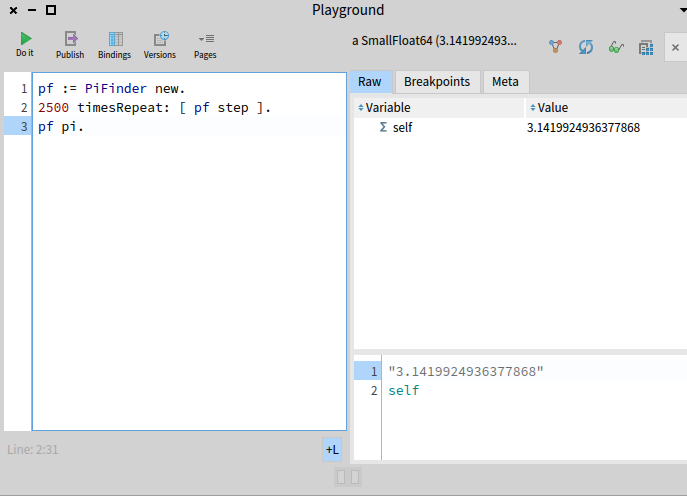The width and height of the screenshot is (687, 497).
Task: Click the 'pf pi.' code line
Action: [60, 127]
